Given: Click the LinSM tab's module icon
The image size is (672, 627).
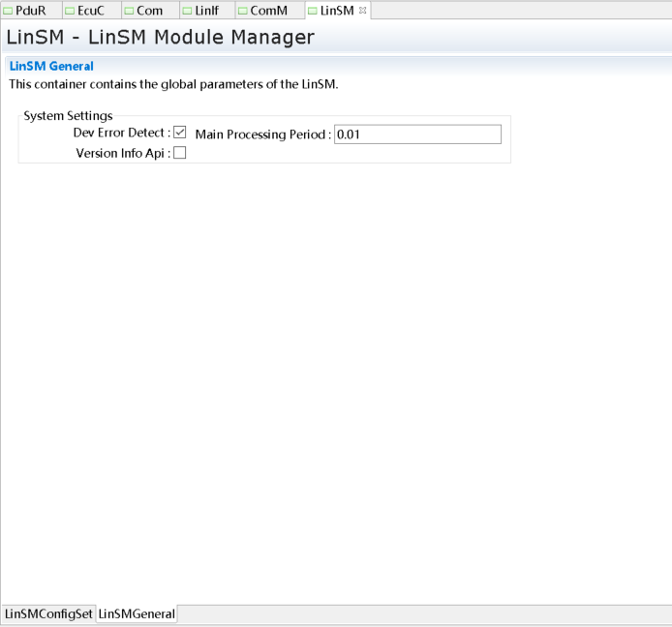Looking at the screenshot, I should tap(313, 11).
